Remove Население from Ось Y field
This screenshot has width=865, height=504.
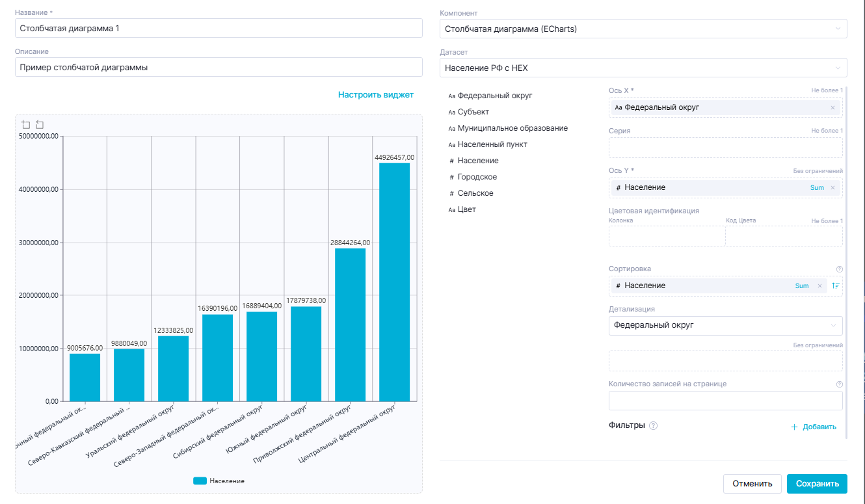point(832,187)
